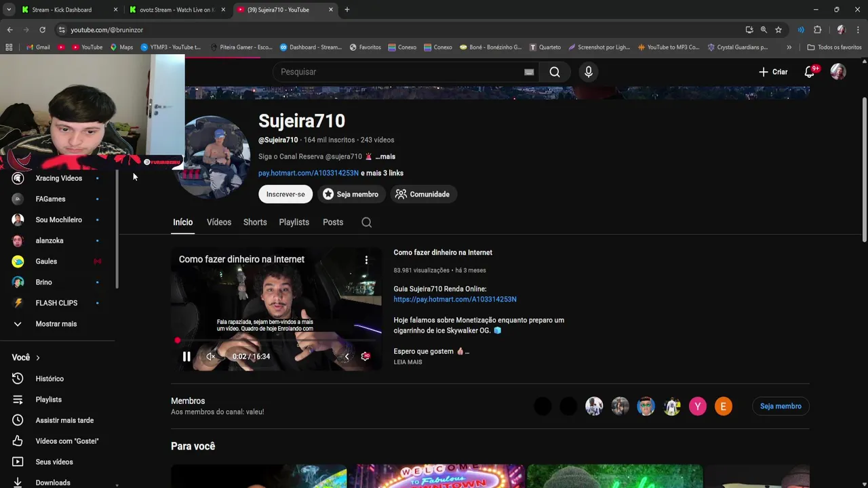This screenshot has width=868, height=488.
Task: Switch to Posts tab
Action: (333, 222)
